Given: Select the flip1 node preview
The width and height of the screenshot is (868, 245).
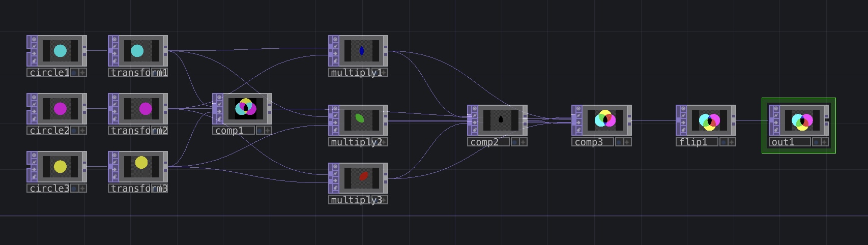Looking at the screenshot, I should coord(709,120).
